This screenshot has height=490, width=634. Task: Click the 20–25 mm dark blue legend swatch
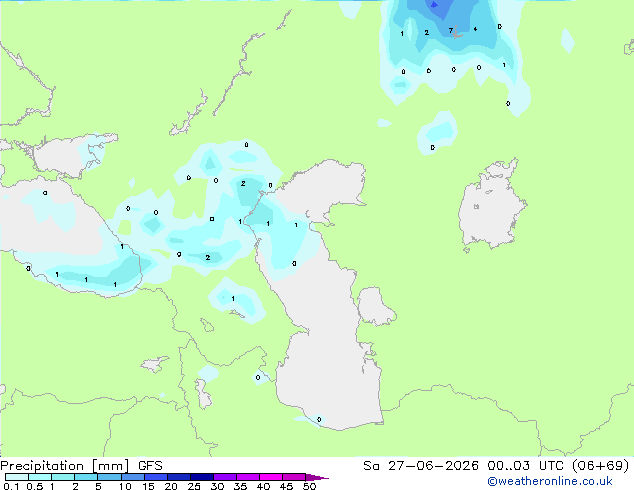(x=179, y=477)
